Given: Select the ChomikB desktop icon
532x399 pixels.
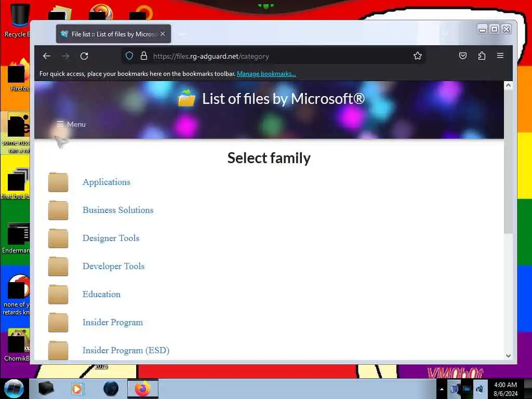Looking at the screenshot, I should [x=17, y=345].
